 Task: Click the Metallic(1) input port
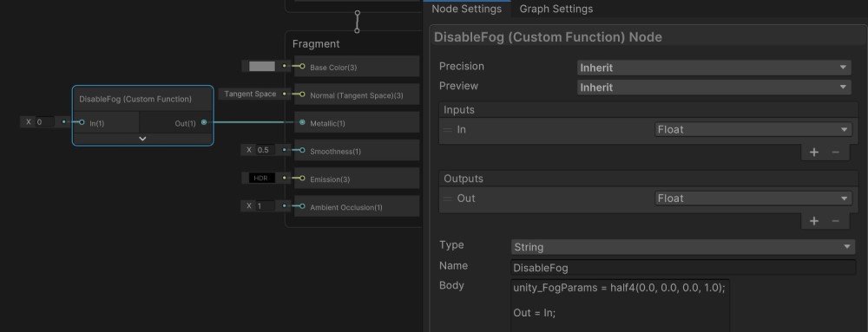302,122
